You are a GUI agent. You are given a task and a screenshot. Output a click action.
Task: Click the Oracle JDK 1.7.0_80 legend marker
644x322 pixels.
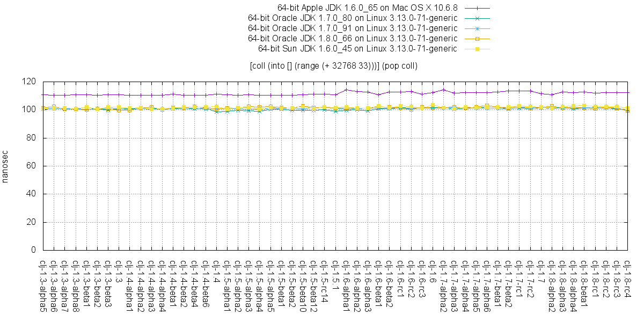tap(477, 18)
